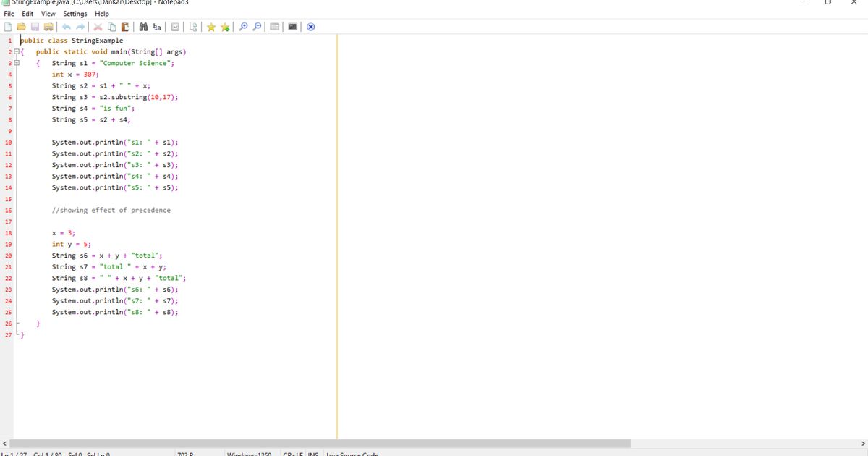Open the Replace tool icon

156,26
